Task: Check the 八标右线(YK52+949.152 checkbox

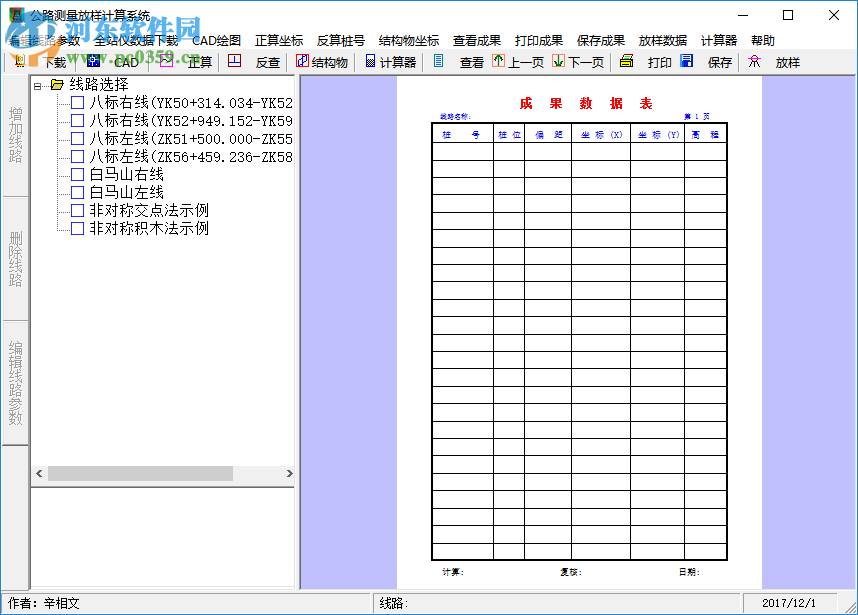Action: click(78, 121)
